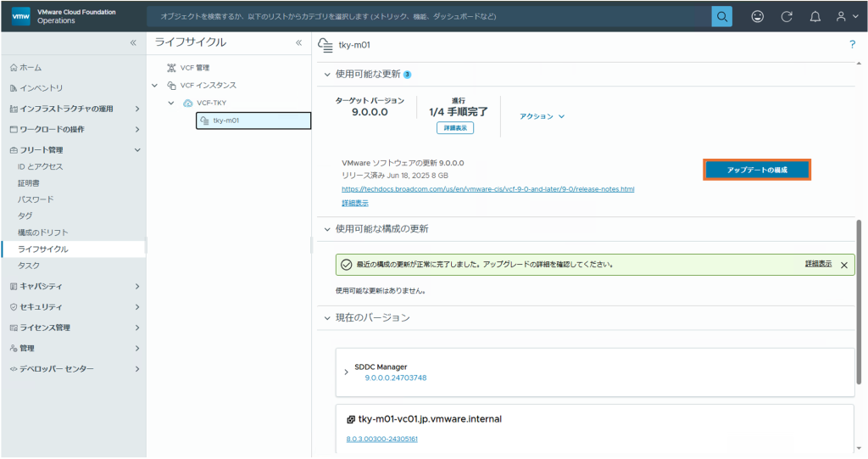This screenshot has width=868, height=459.
Task: Click the VCF インスタンス icon
Action: (171, 86)
